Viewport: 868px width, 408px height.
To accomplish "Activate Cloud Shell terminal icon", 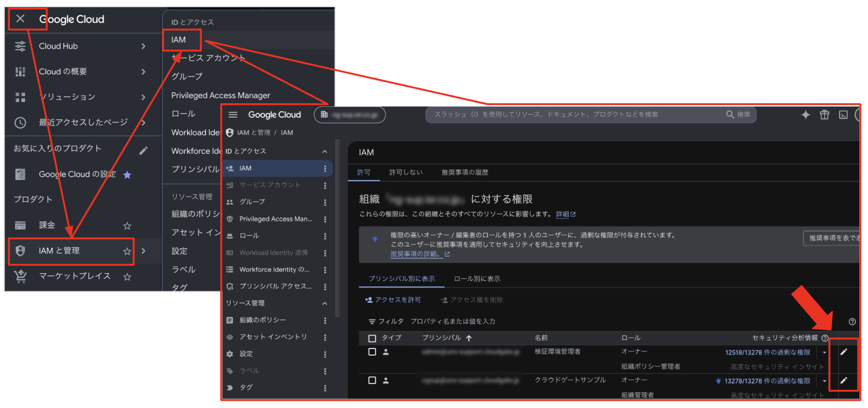I will (x=843, y=115).
